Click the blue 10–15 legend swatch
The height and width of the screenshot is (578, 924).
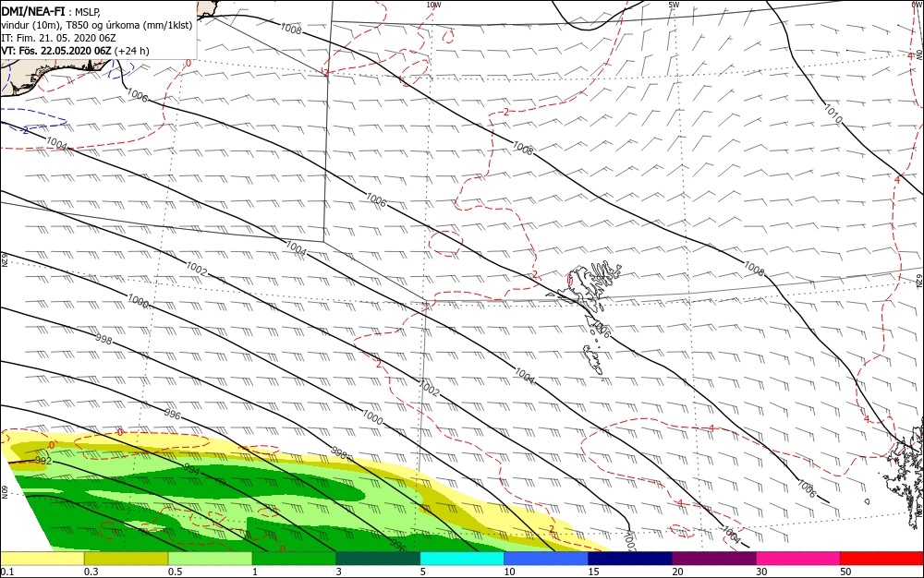[546, 559]
